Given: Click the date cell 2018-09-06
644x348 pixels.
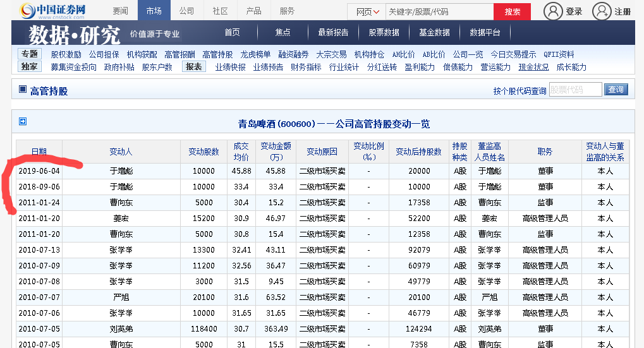Looking at the screenshot, I should (x=39, y=187).
